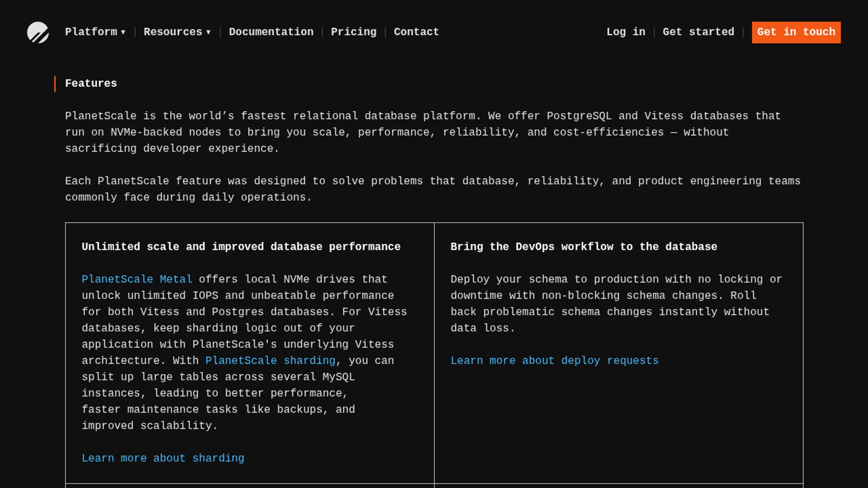Open the Documentation nav item
868x488 pixels.
click(271, 32)
